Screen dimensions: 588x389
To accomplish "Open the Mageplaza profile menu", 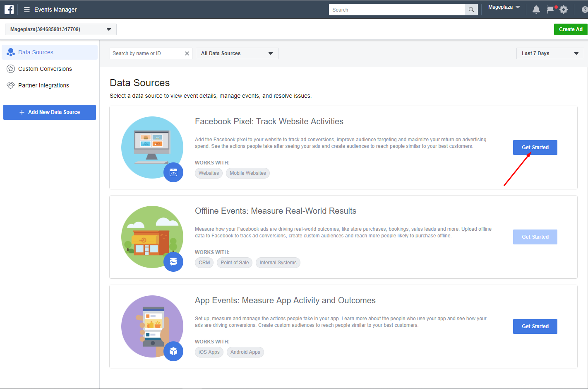I will click(504, 7).
